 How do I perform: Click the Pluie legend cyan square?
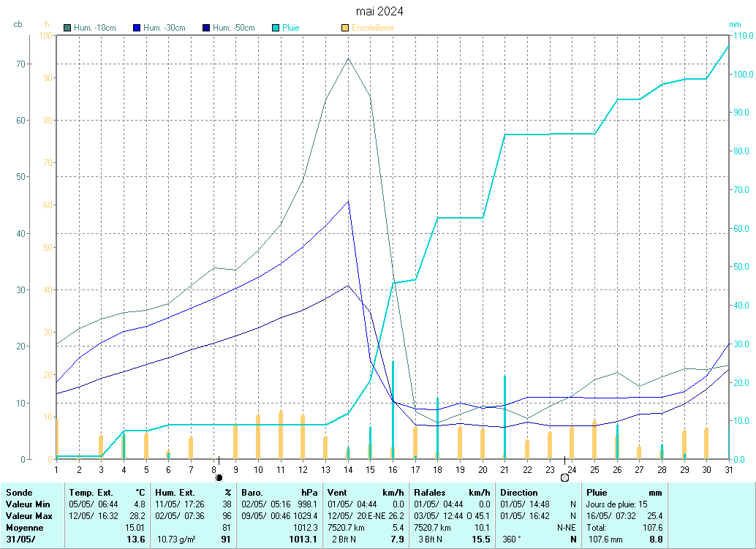[x=276, y=28]
